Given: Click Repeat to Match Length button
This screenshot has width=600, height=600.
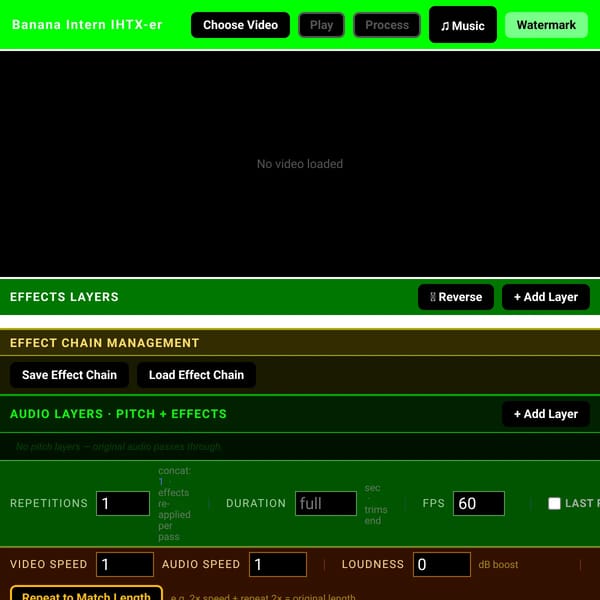Looking at the screenshot, I should (86, 593).
